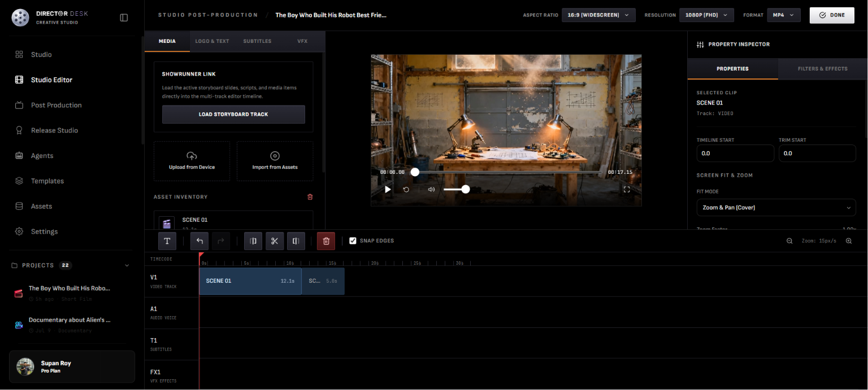Trim clip end to playhead
Viewport: 868px width, 390px height.
(296, 241)
